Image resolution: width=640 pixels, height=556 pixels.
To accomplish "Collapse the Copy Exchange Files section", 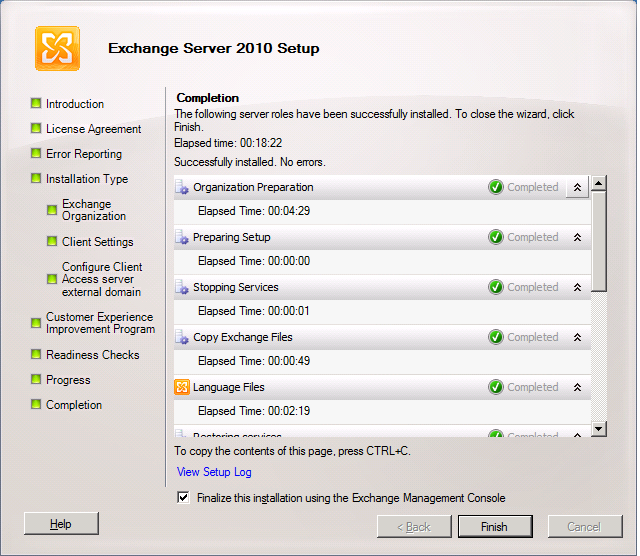I will [577, 337].
